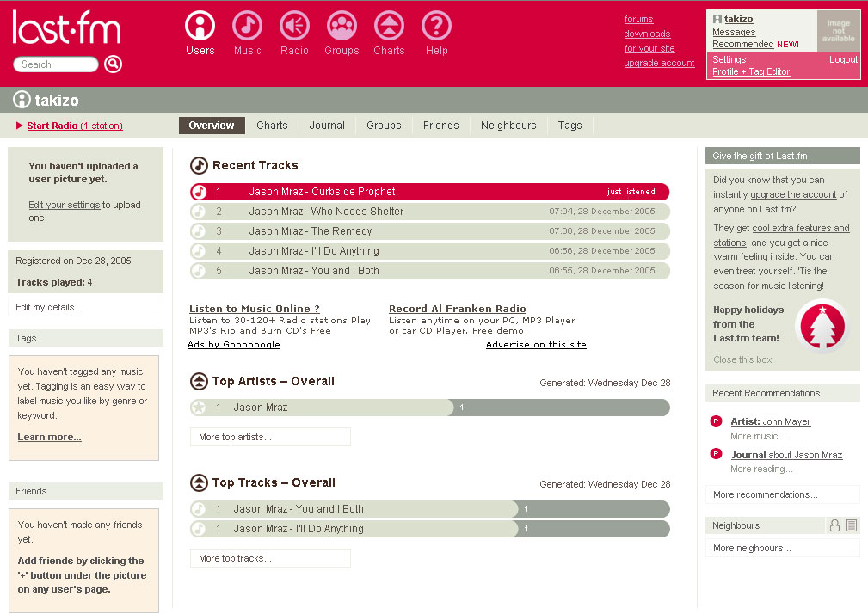Click the note icon on Who Needs Shelter row
This screenshot has width=868, height=614.
[x=199, y=212]
